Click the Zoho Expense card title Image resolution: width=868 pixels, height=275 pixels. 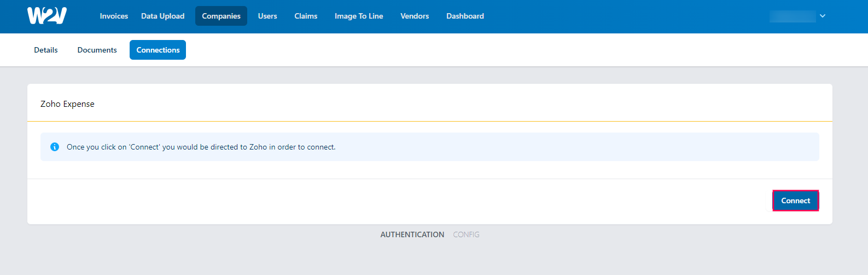coord(67,104)
